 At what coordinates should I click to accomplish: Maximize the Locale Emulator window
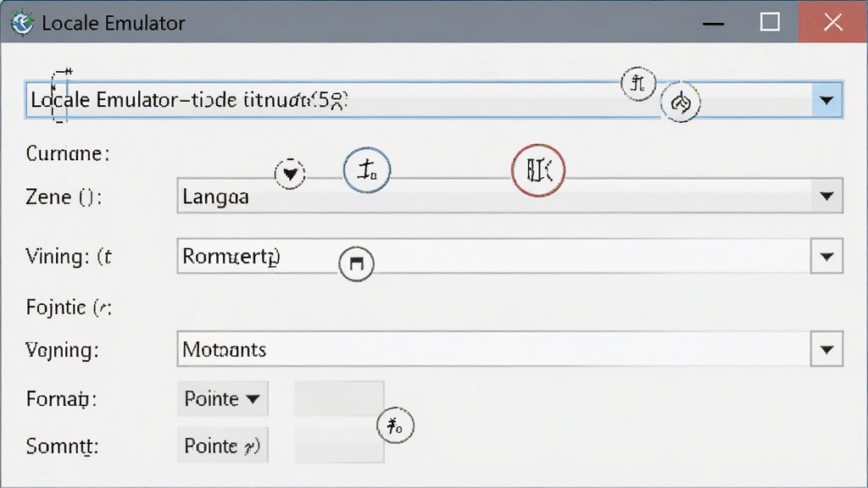770,23
